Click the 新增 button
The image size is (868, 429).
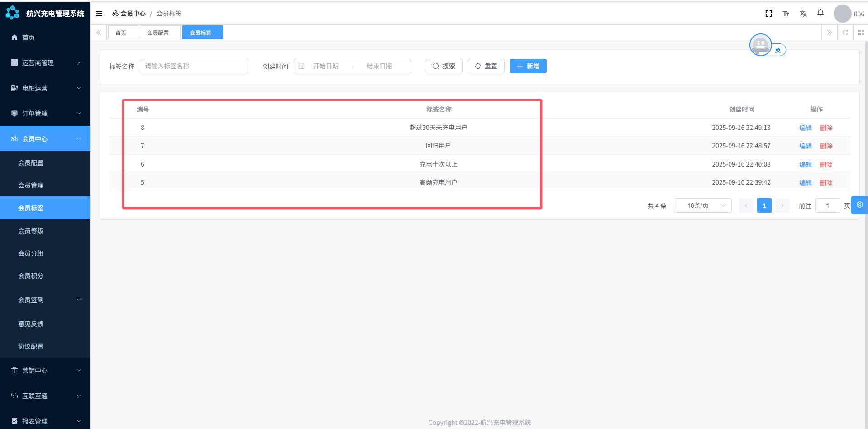(x=528, y=66)
